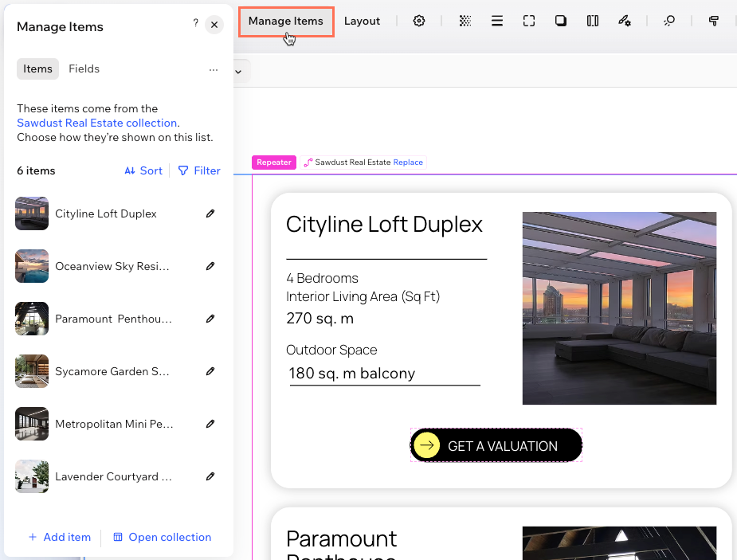The width and height of the screenshot is (737, 560).
Task: Open the Layout toolbar option
Action: click(x=362, y=22)
